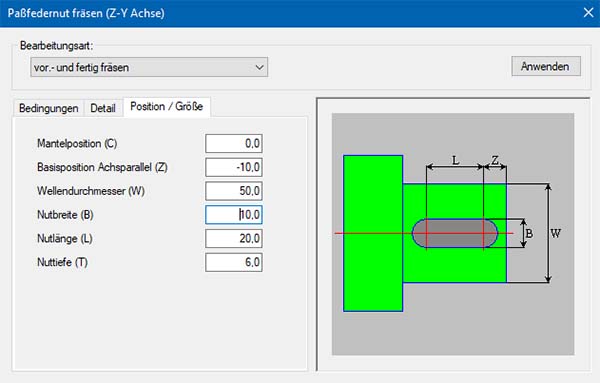The height and width of the screenshot is (383, 600).
Task: Click the Mantelposition (C) input field
Action: (233, 143)
